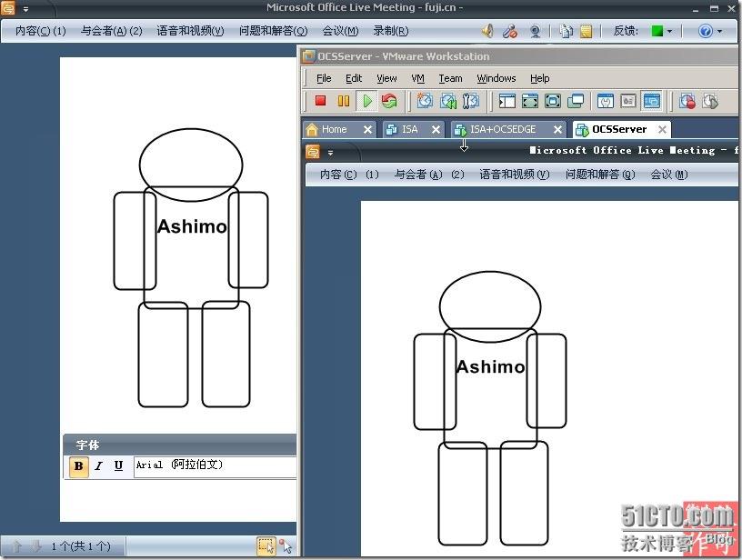Click the muted microphone icon
Image resolution: width=742 pixels, height=560 pixels.
(x=510, y=31)
